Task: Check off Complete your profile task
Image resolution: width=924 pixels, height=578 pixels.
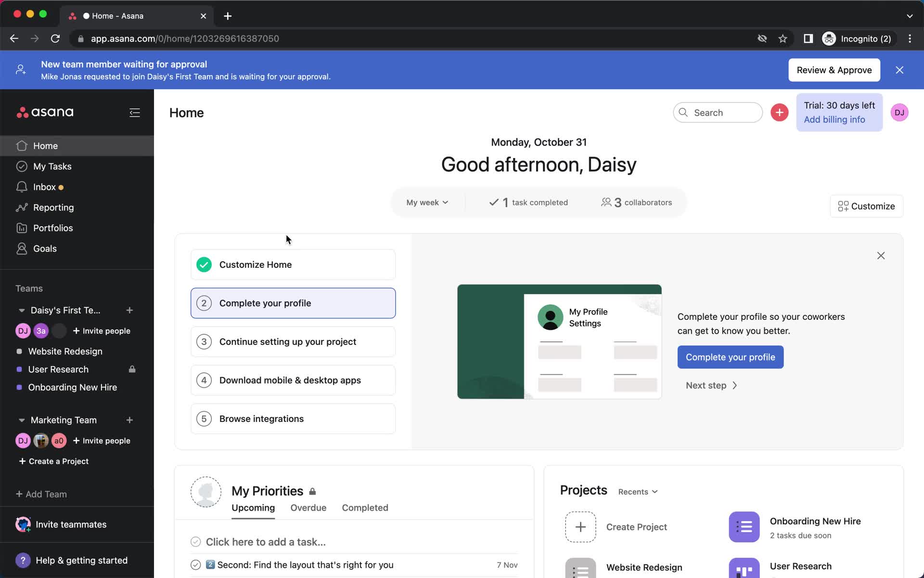Action: (204, 303)
